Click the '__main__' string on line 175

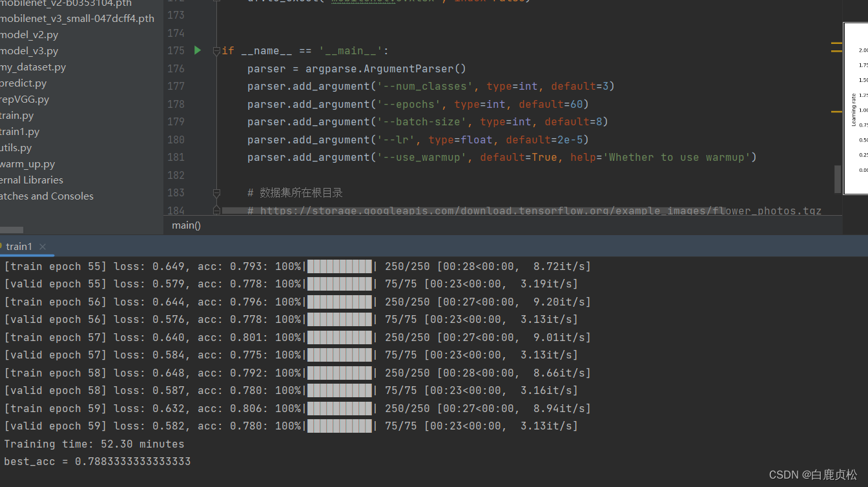coord(351,51)
